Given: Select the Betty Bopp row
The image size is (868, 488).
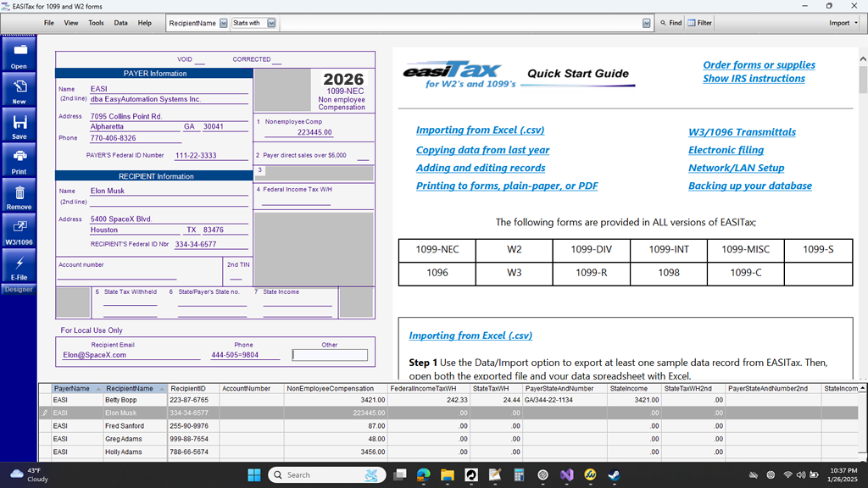Looking at the screenshot, I should click(x=448, y=400).
